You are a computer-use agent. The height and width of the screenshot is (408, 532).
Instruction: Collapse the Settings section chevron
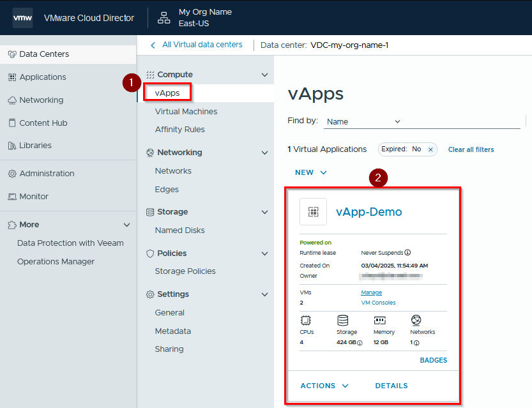(x=264, y=294)
